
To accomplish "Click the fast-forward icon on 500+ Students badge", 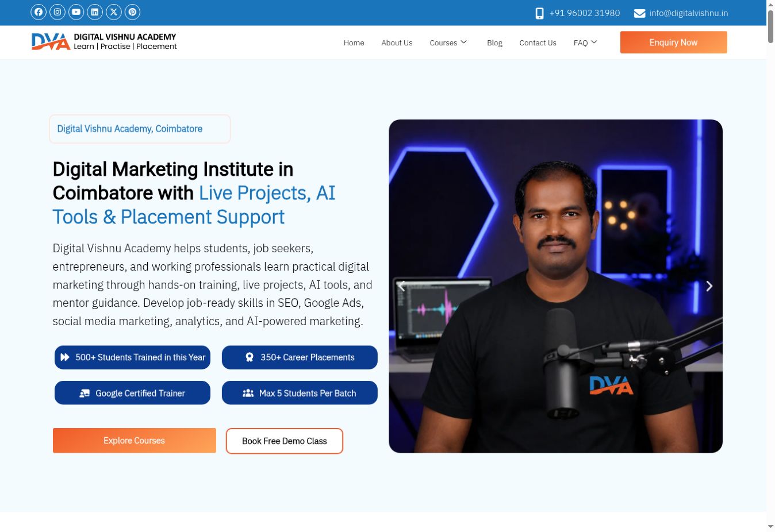I will 65,357.
